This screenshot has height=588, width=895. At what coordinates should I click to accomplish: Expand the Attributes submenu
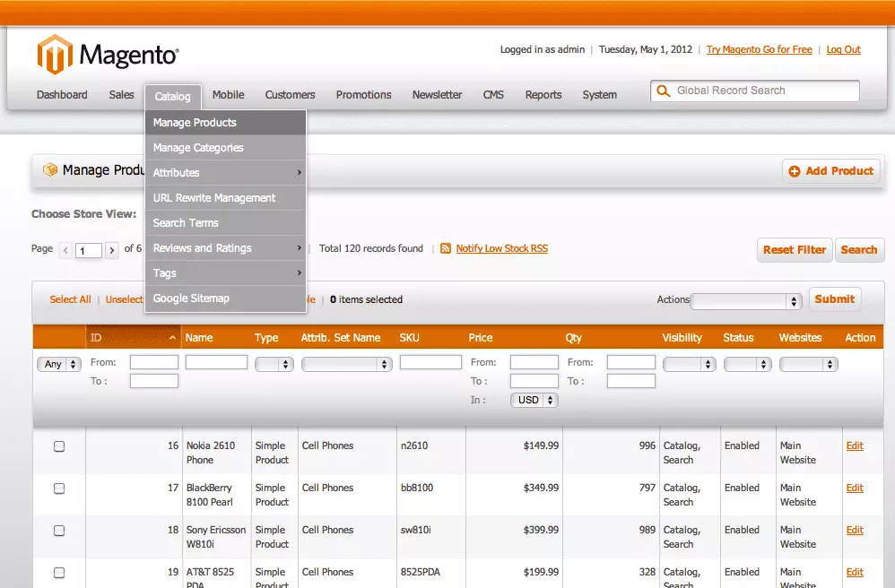pos(225,173)
